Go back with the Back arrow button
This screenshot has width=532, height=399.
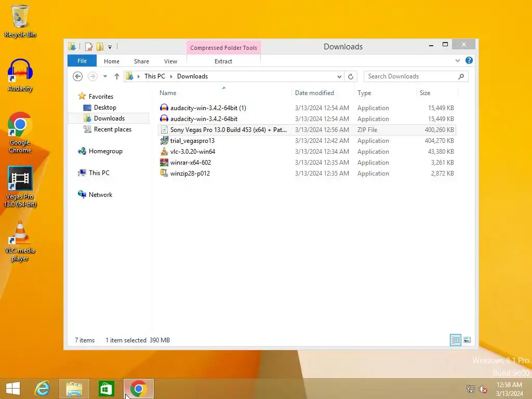click(x=78, y=76)
